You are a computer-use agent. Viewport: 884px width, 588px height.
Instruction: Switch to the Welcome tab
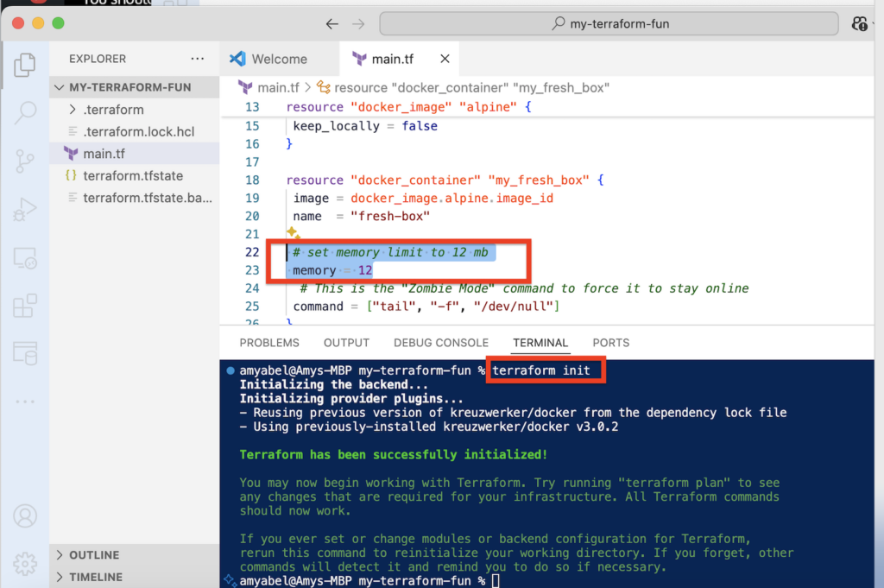point(278,59)
